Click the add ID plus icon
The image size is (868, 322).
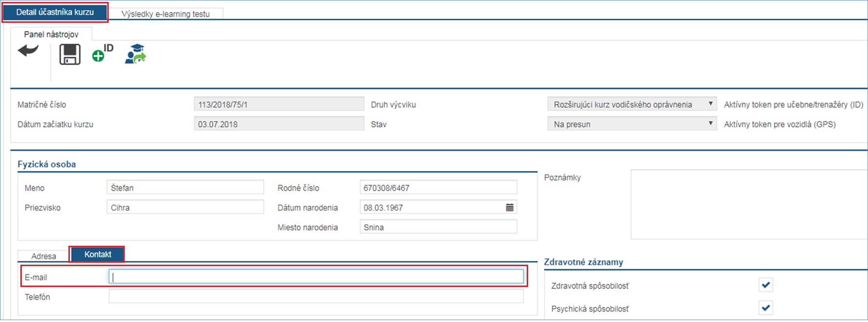[x=102, y=53]
